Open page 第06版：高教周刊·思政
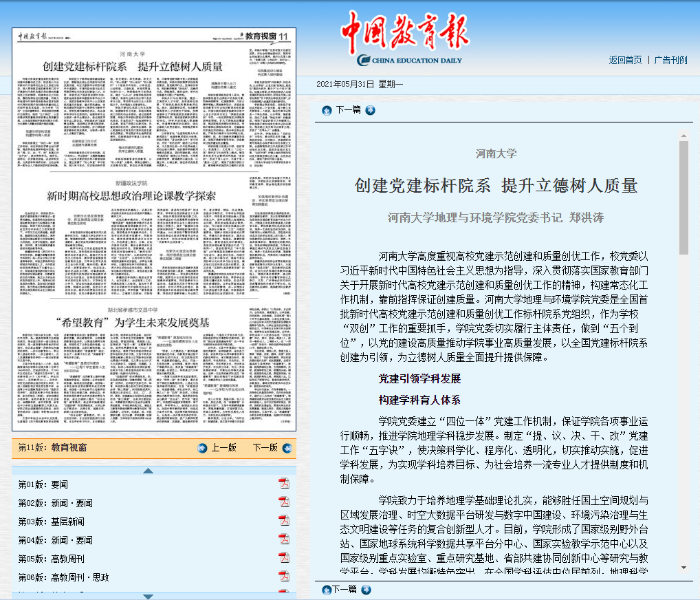This screenshot has height=600, width=700. coord(63,578)
